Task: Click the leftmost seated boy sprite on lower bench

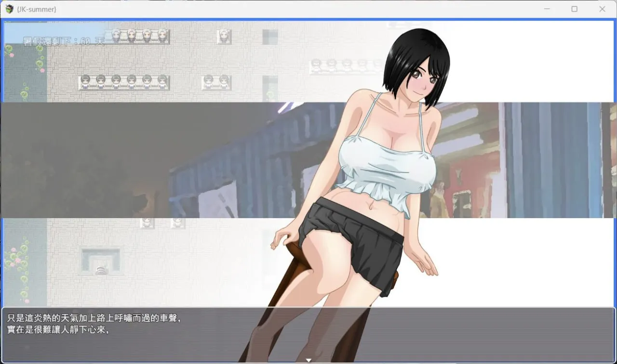Action: pyautogui.click(x=86, y=82)
